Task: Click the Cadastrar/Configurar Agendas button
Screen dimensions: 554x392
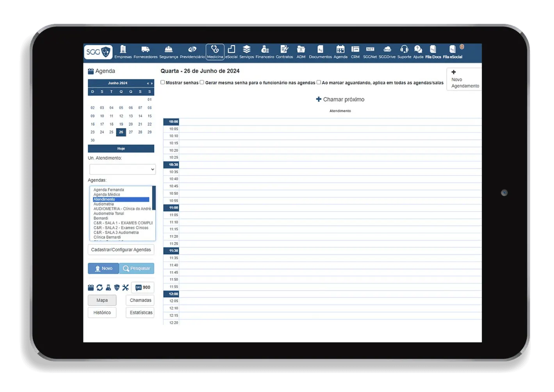Action: pyautogui.click(x=121, y=250)
